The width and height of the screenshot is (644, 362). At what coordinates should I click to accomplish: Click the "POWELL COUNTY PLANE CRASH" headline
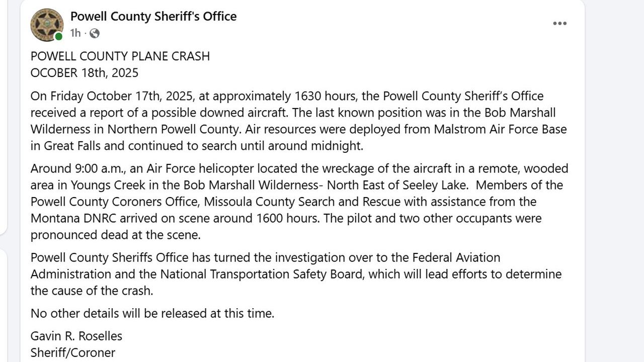point(120,56)
